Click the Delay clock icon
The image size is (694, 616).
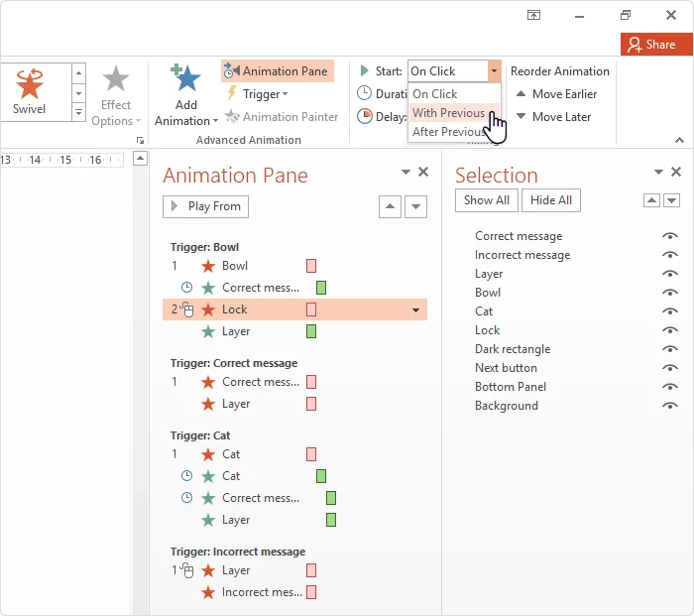[x=364, y=116]
